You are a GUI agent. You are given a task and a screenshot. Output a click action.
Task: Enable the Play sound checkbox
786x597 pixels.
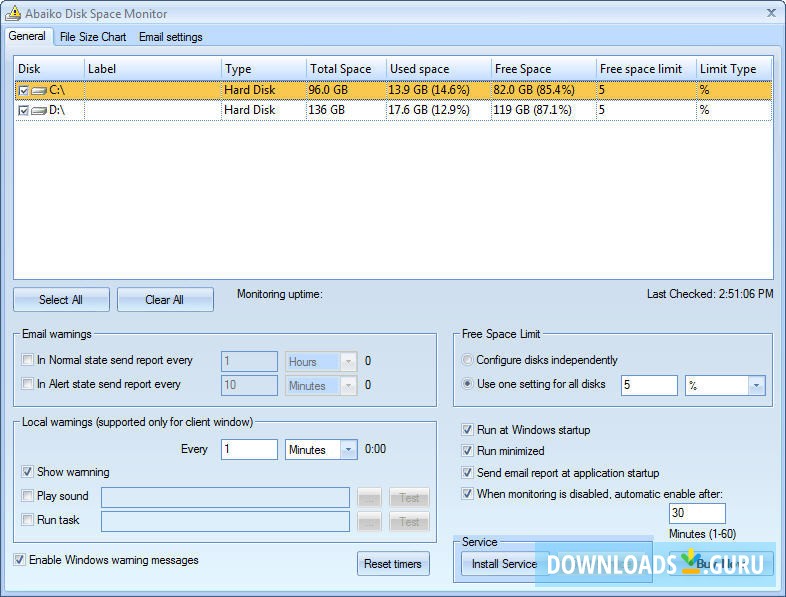coord(28,496)
